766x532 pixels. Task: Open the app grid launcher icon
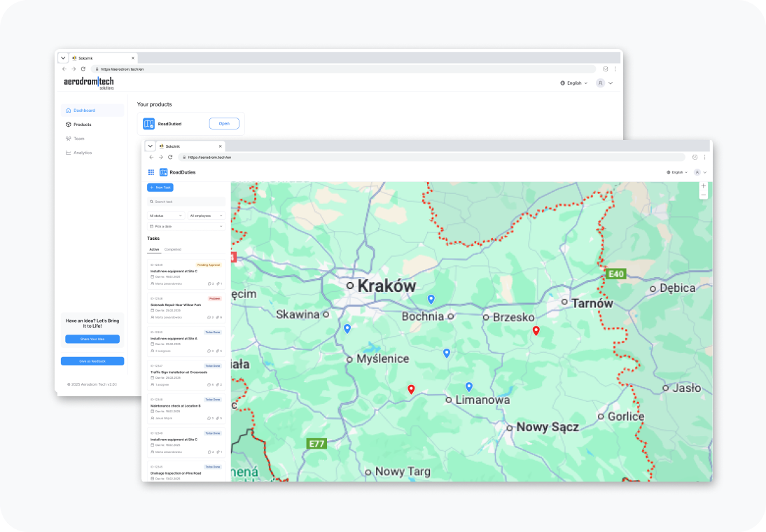tap(151, 172)
